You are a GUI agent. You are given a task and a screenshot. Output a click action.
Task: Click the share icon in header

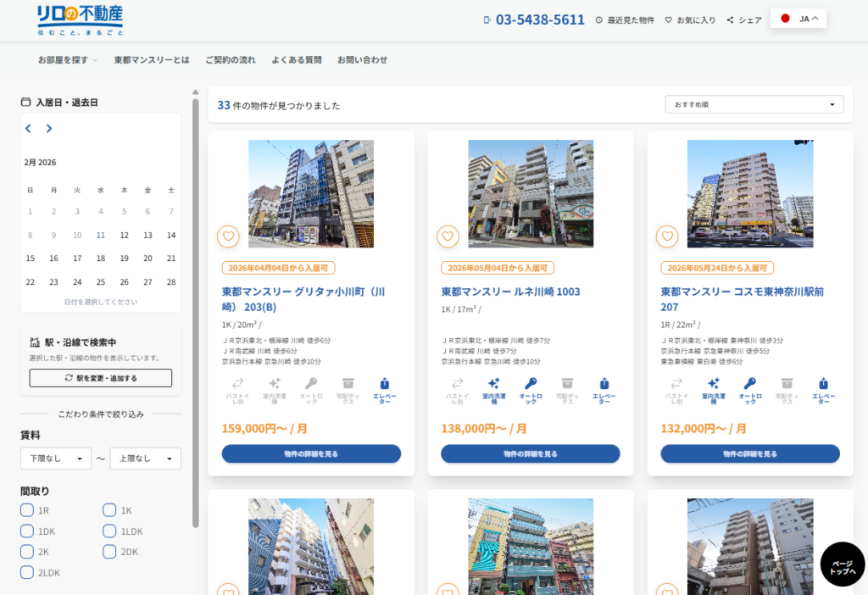tap(730, 19)
